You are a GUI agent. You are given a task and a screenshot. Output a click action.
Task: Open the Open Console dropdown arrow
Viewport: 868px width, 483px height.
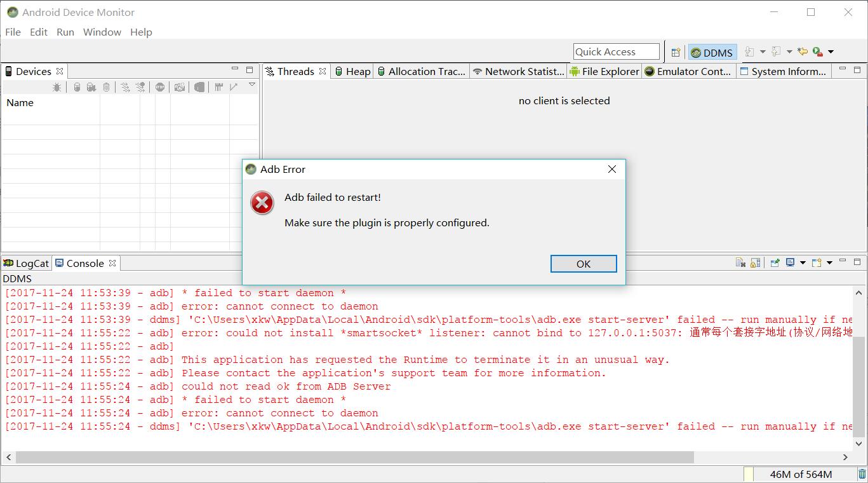pyautogui.click(x=829, y=262)
